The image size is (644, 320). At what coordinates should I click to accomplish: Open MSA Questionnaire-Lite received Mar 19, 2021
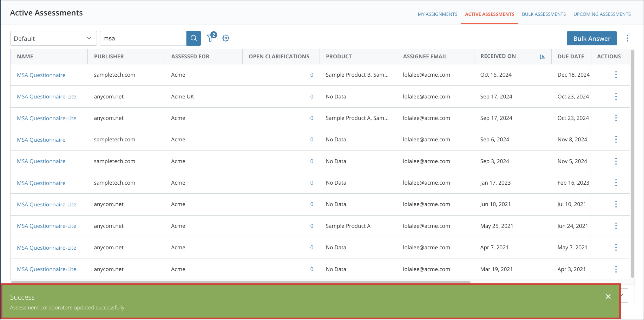[47, 269]
